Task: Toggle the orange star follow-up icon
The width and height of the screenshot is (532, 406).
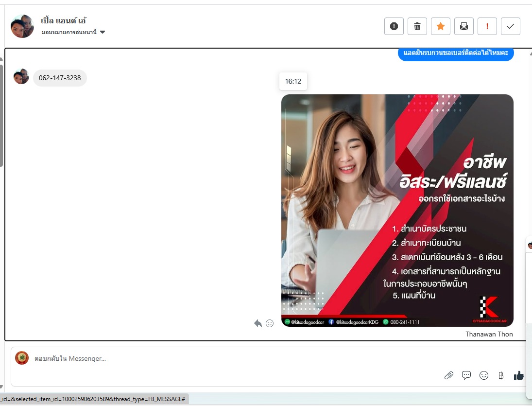Action: tap(440, 26)
